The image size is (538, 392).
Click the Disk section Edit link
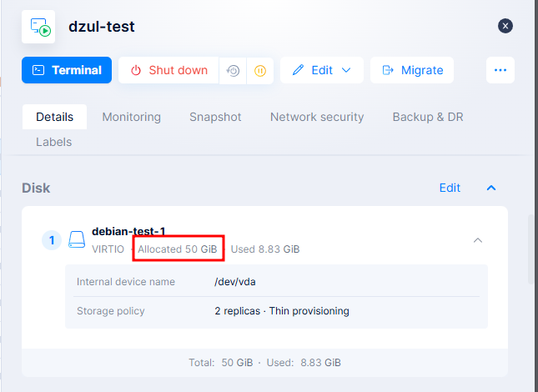click(450, 188)
